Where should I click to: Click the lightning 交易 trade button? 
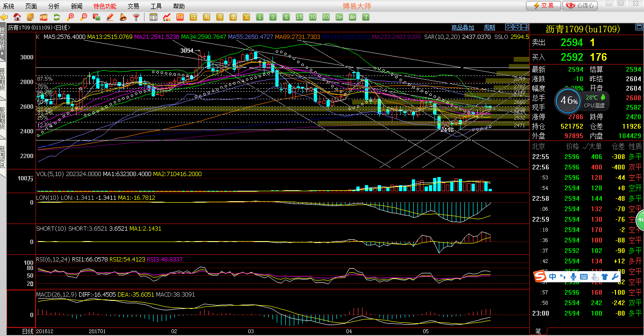click(544, 6)
